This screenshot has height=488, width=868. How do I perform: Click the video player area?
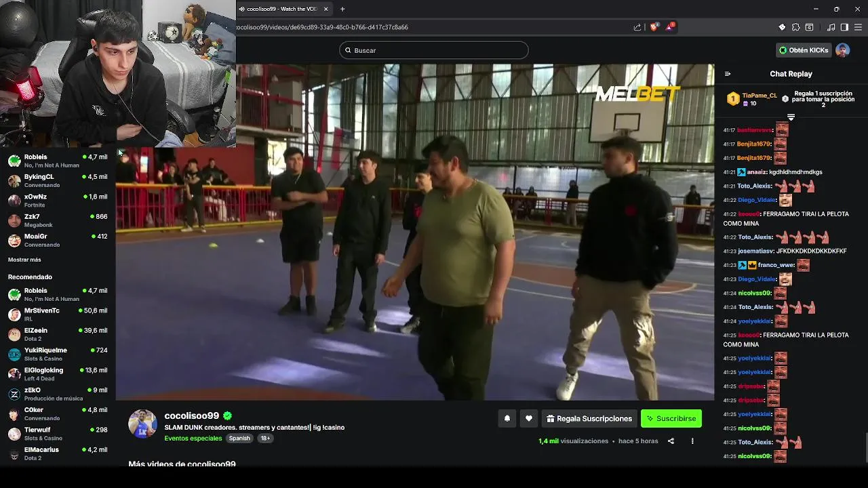click(x=415, y=232)
